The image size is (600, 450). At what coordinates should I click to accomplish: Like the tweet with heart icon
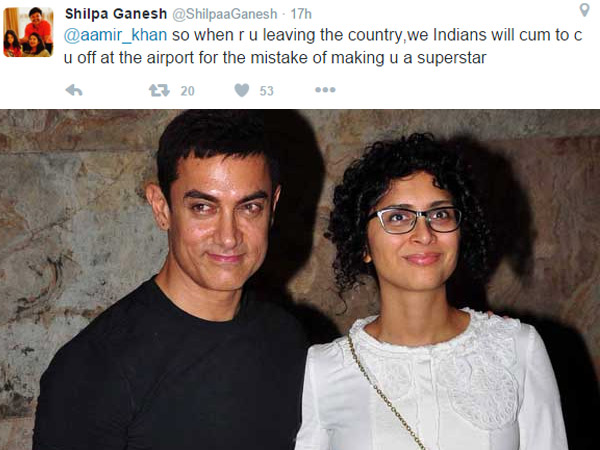242,90
